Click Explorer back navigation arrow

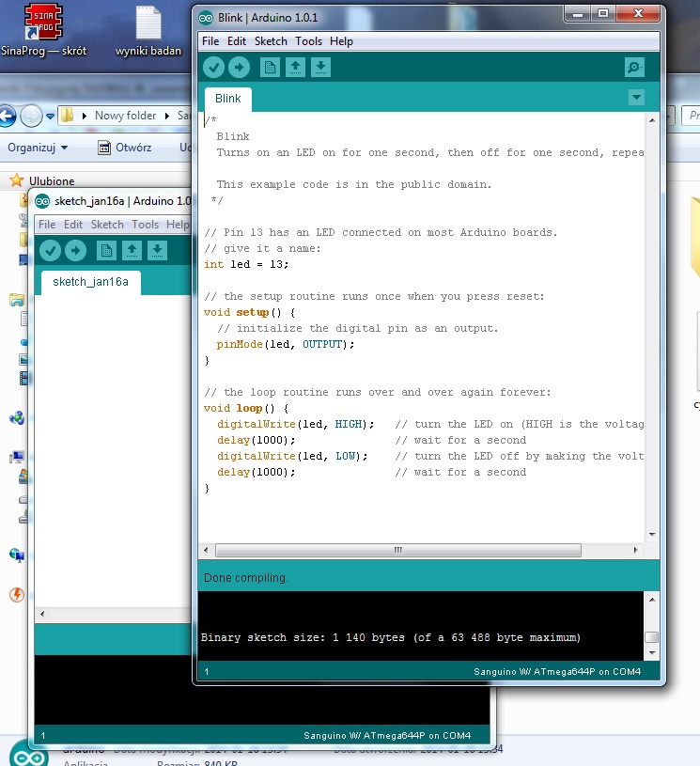8,117
